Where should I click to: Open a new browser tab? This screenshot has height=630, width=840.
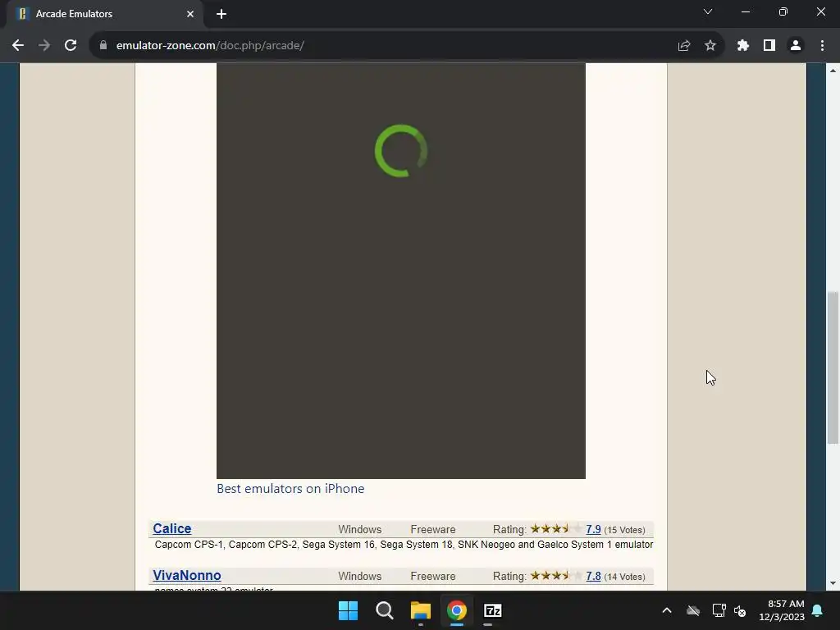point(221,14)
